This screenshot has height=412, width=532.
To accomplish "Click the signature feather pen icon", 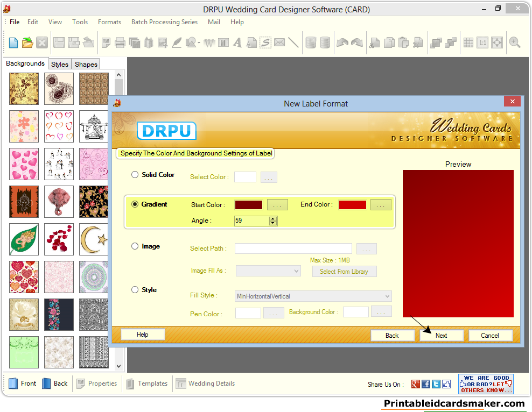I will coord(177,42).
